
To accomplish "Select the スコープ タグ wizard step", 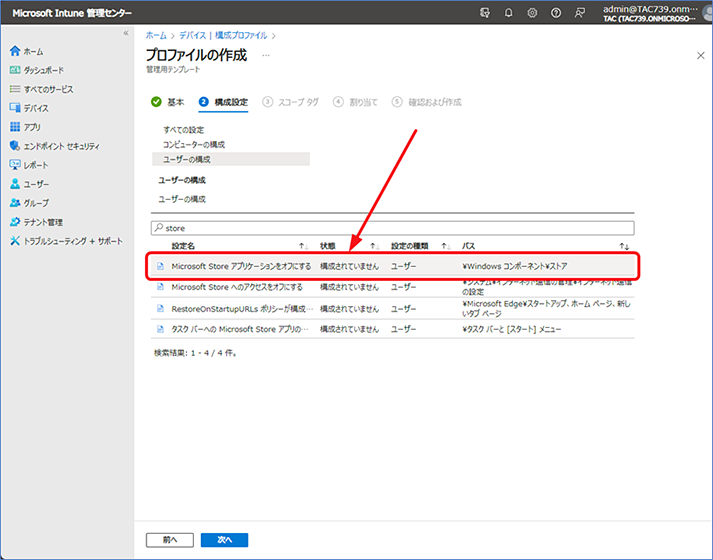I will [x=291, y=102].
